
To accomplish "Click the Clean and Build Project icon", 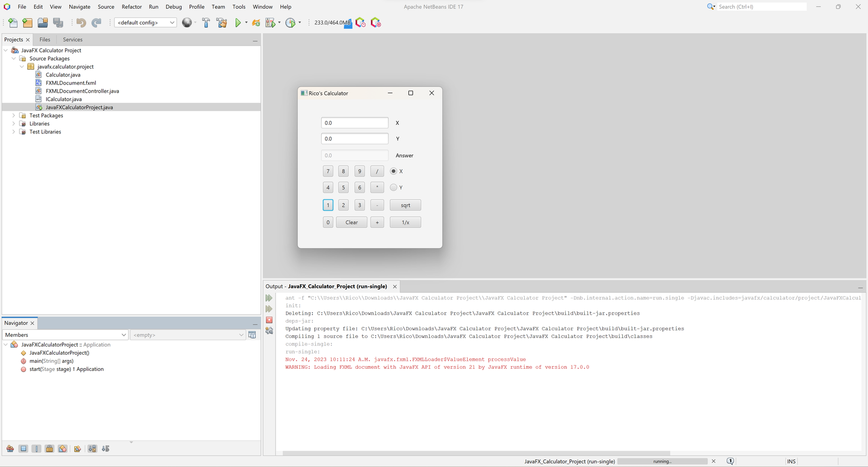I will pos(221,23).
